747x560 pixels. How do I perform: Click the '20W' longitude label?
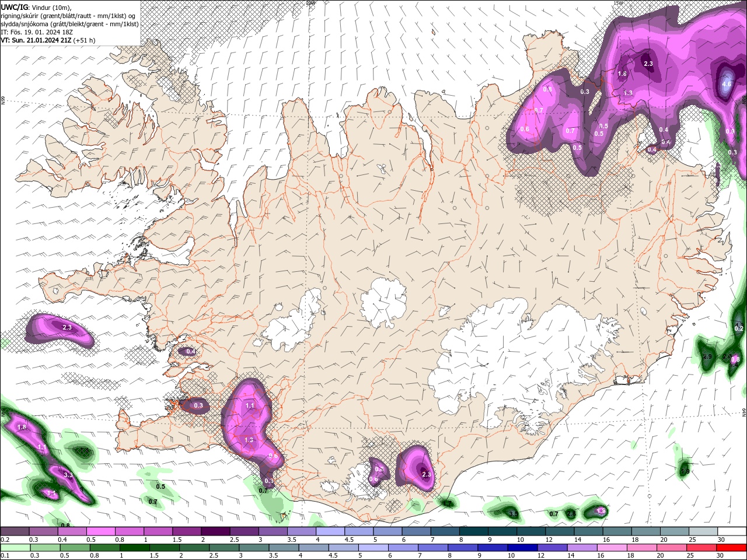click(x=310, y=3)
